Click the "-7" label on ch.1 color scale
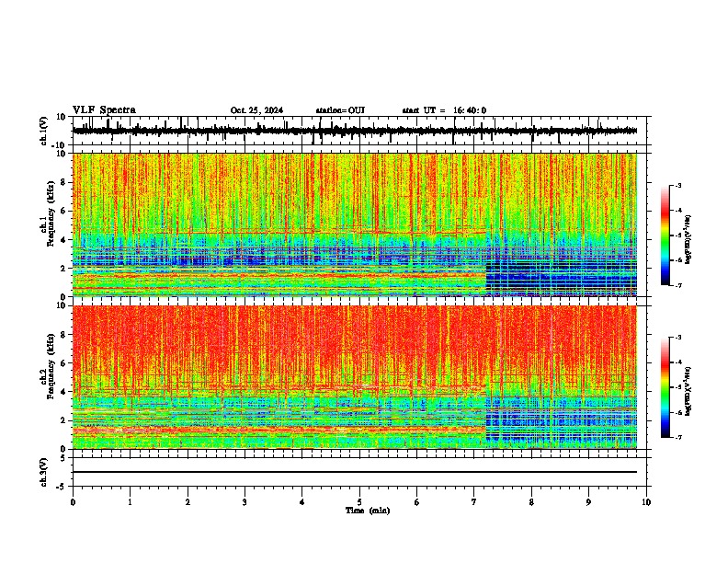The width and height of the screenshot is (728, 563). 678,285
